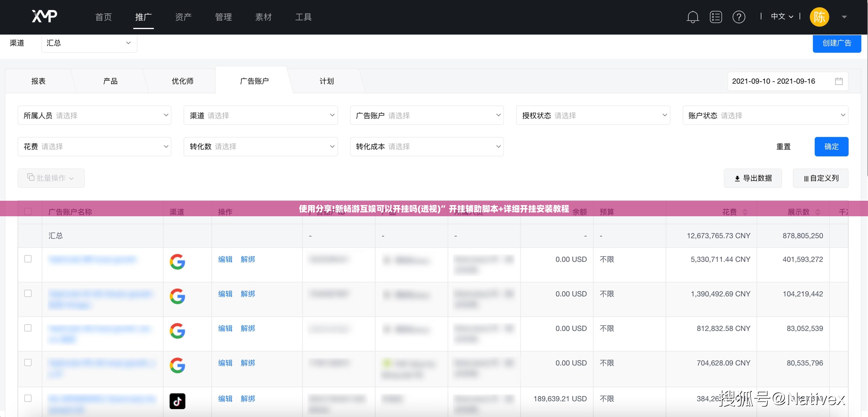Tick the checkbox of the TikTok account row
This screenshot has width=868, height=417.
[x=28, y=398]
